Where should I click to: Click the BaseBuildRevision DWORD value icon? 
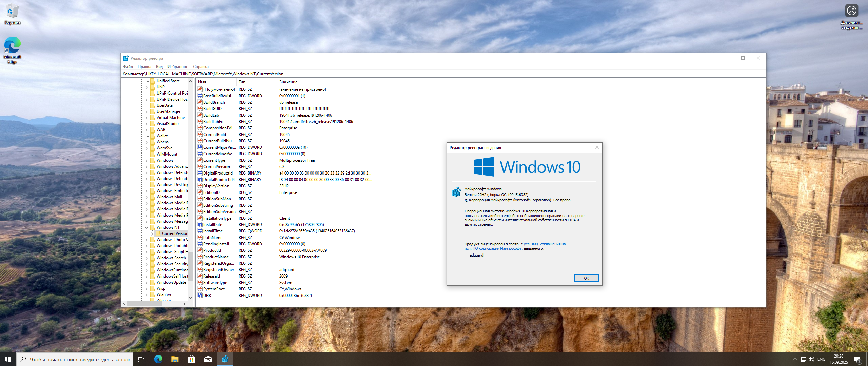click(200, 96)
